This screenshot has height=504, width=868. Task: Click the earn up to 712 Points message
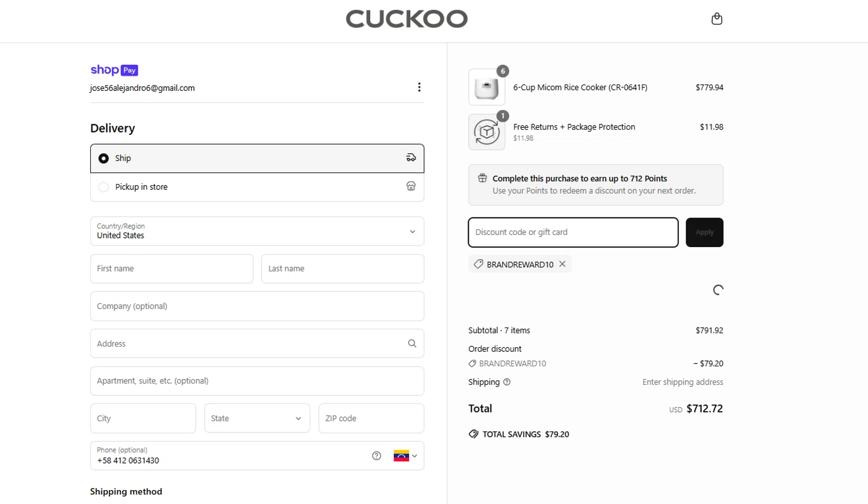[580, 178]
